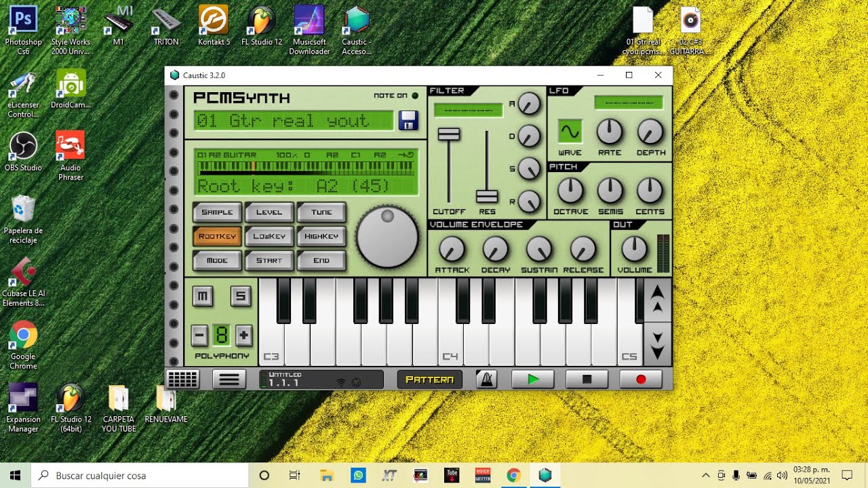Image resolution: width=868 pixels, height=488 pixels.
Task: Select the RootKey button
Action: click(x=217, y=237)
